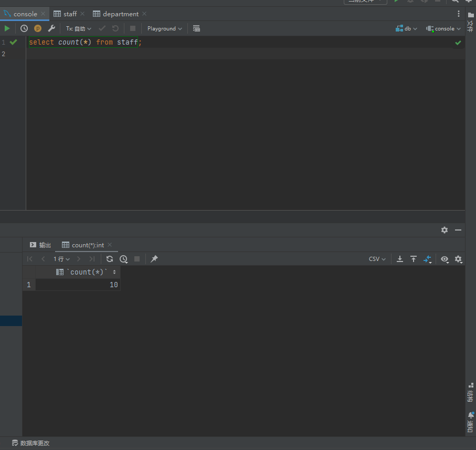Screen dimensions: 476x450
Task: Open services panel settings gear
Action: point(445,230)
